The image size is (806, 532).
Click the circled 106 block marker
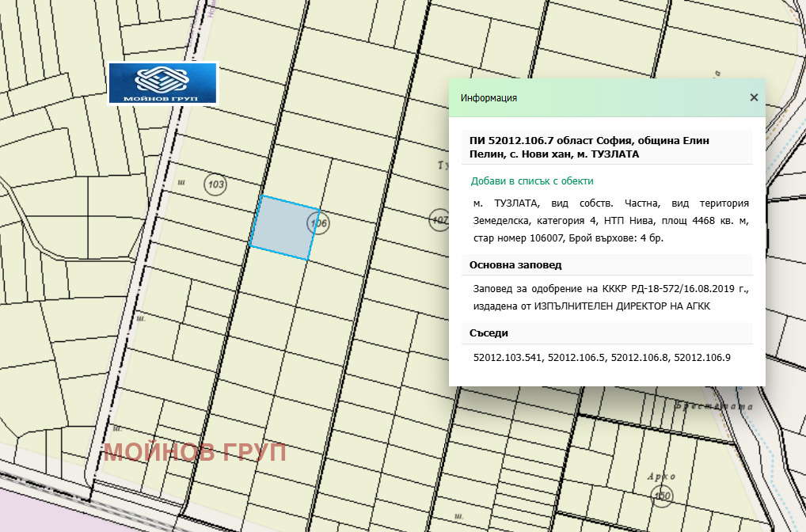319,224
